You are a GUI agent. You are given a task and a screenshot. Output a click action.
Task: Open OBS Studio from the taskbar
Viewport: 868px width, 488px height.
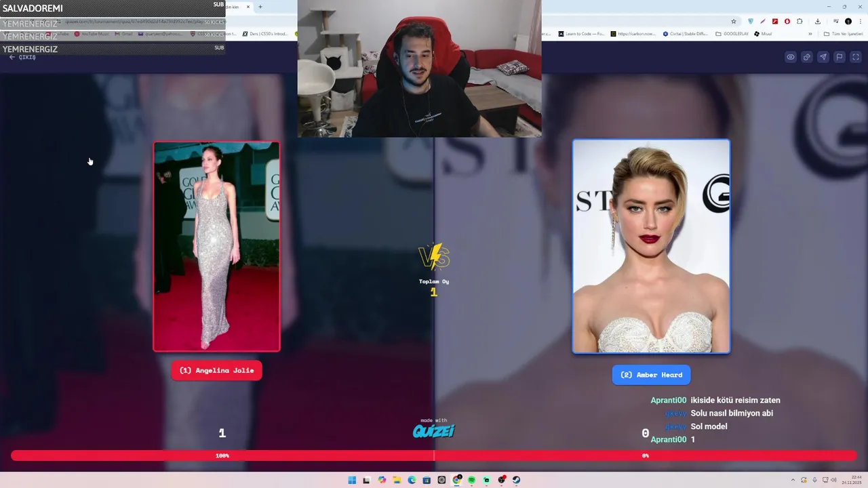pos(501,480)
